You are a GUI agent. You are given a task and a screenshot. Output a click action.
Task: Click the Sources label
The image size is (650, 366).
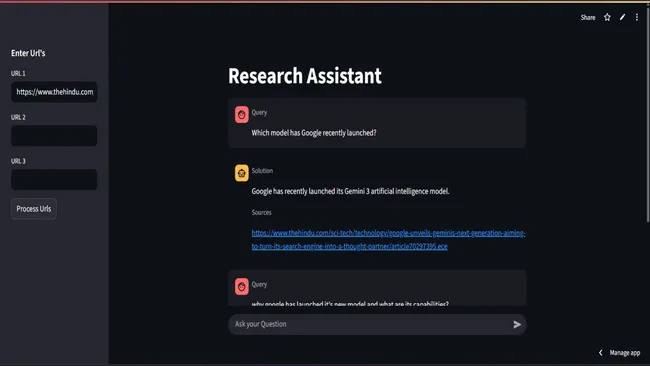pos(262,212)
